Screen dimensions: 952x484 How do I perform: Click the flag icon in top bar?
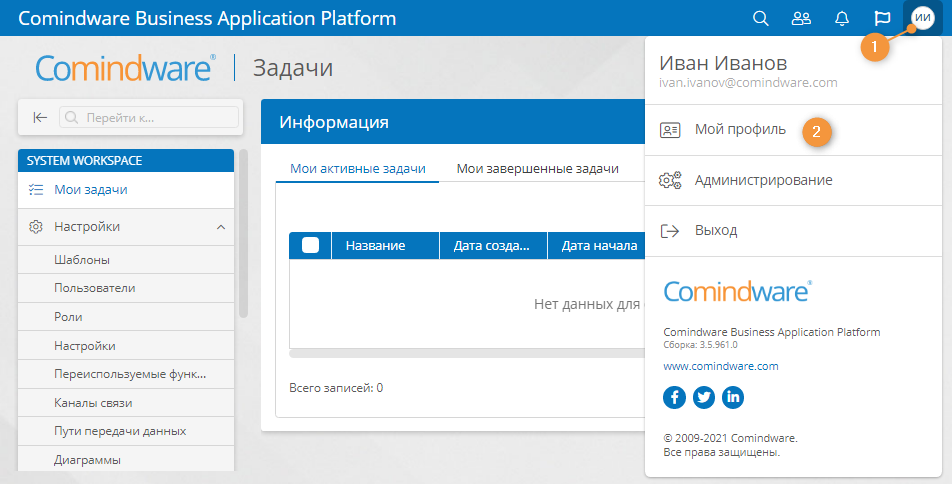pos(882,18)
